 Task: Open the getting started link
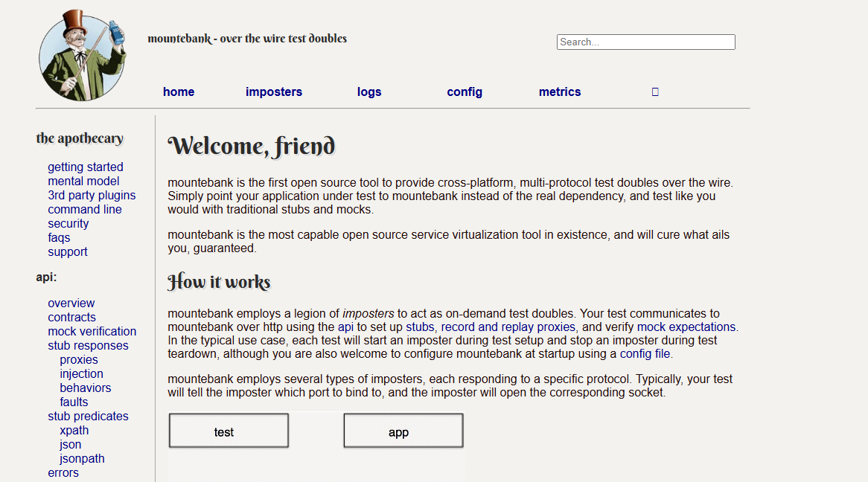coord(86,167)
